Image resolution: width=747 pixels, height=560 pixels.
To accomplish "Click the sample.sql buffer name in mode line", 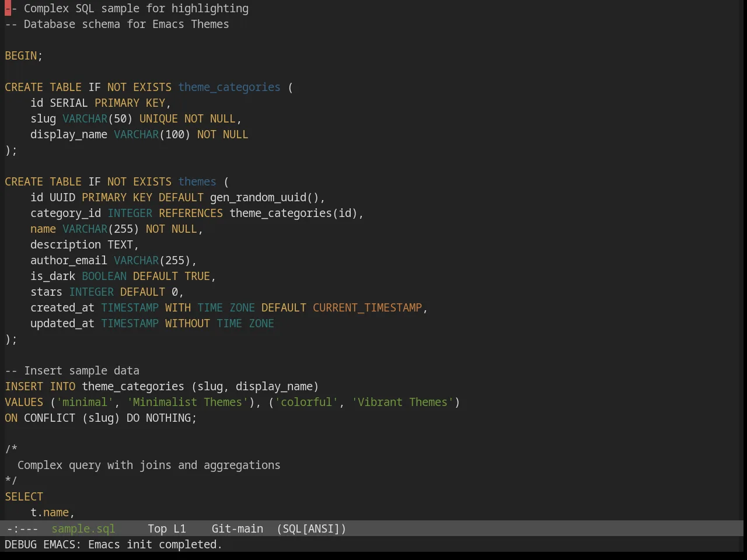I will (83, 528).
